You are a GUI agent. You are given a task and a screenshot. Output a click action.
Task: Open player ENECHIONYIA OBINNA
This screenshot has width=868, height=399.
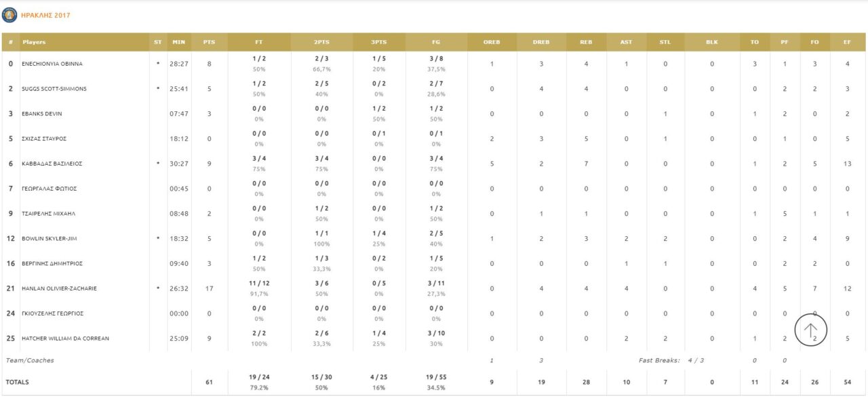(x=52, y=64)
